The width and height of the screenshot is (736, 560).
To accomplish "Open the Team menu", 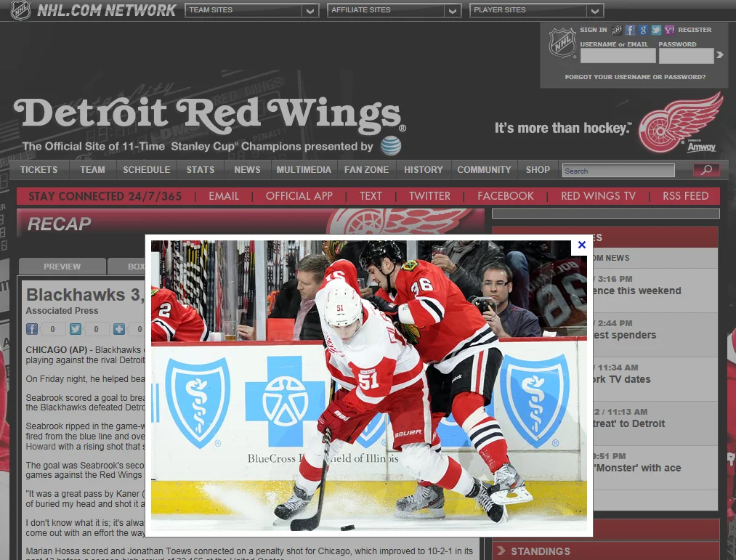I will click(92, 169).
